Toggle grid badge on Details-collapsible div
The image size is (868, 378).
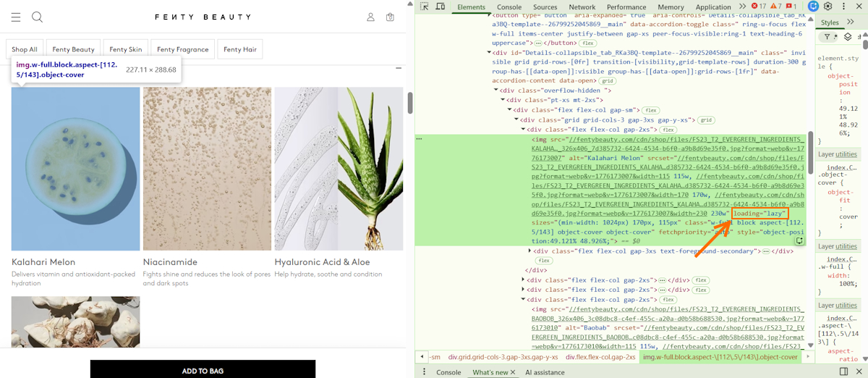[x=608, y=81]
